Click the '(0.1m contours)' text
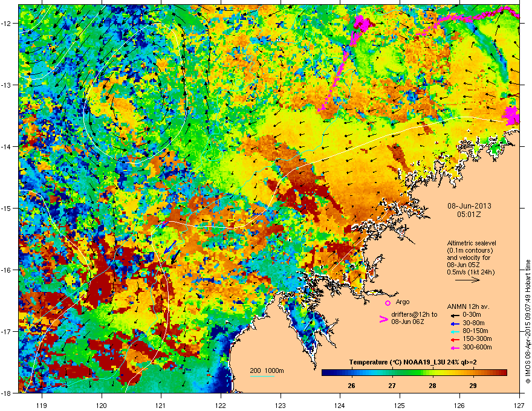 tap(470, 251)
